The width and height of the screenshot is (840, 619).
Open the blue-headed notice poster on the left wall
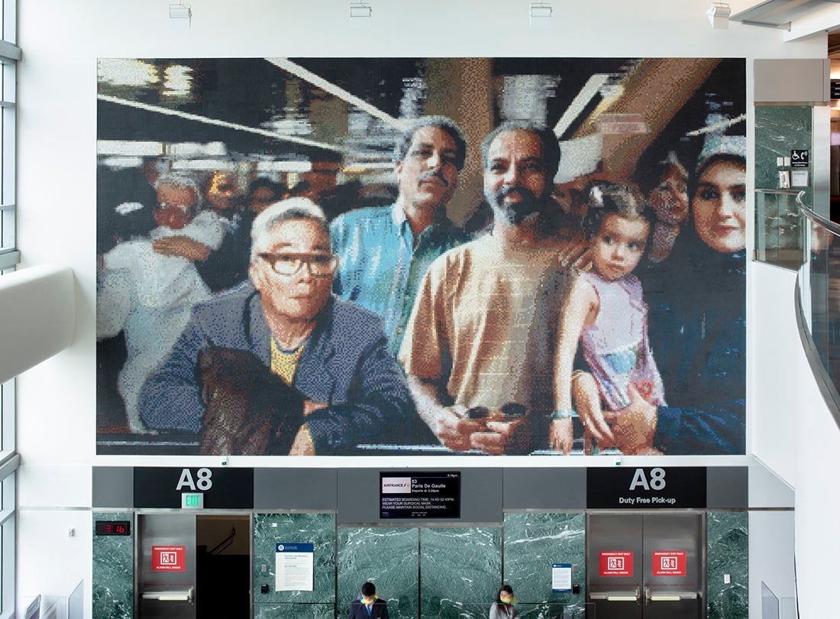(x=294, y=566)
